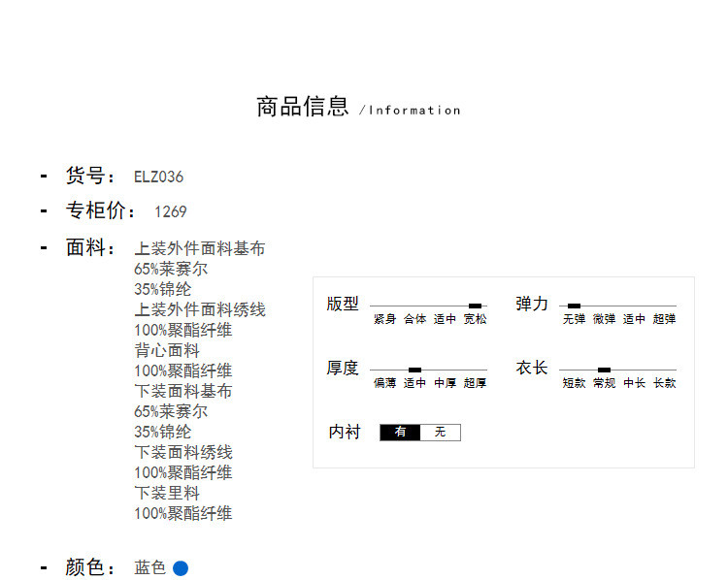The width and height of the screenshot is (728, 580).
Task: Select the 无 lining option
Action: tap(440, 433)
